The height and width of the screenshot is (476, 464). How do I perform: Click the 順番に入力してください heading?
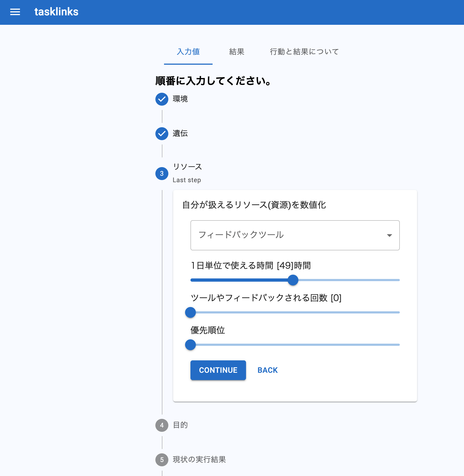tap(213, 81)
